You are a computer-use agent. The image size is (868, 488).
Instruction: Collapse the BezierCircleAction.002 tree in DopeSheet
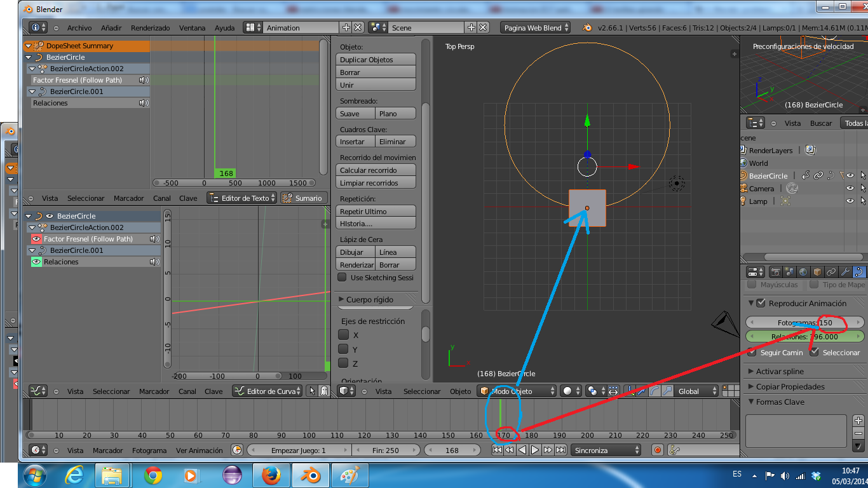point(32,69)
